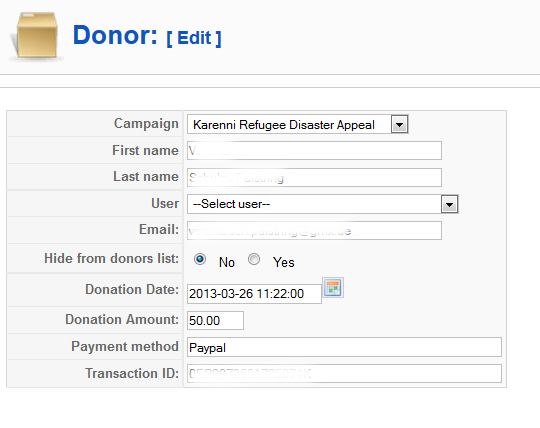The image size is (540, 428).
Task: Click the Hide from donors list label
Action: pos(111,258)
